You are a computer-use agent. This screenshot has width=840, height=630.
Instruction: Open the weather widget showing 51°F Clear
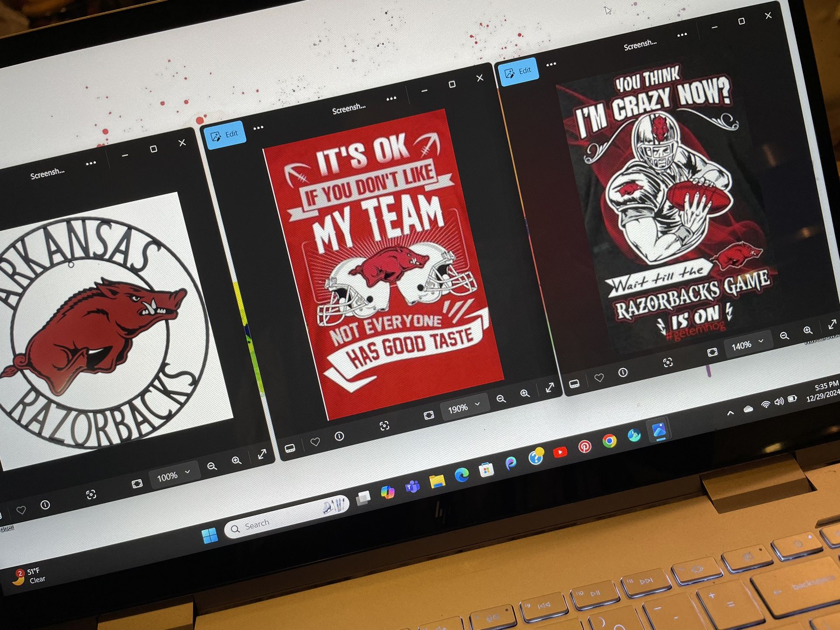30,576
